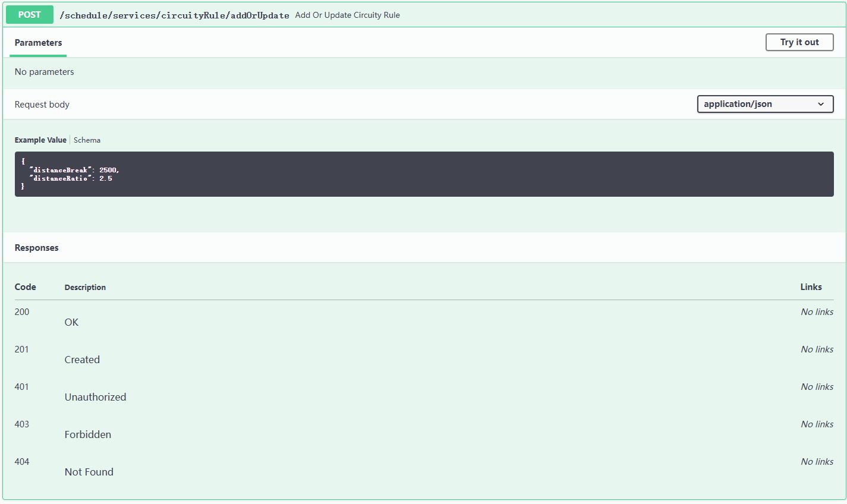Screen dimensions: 847x504
Task: Select the Example Value tab
Action: tap(40, 140)
